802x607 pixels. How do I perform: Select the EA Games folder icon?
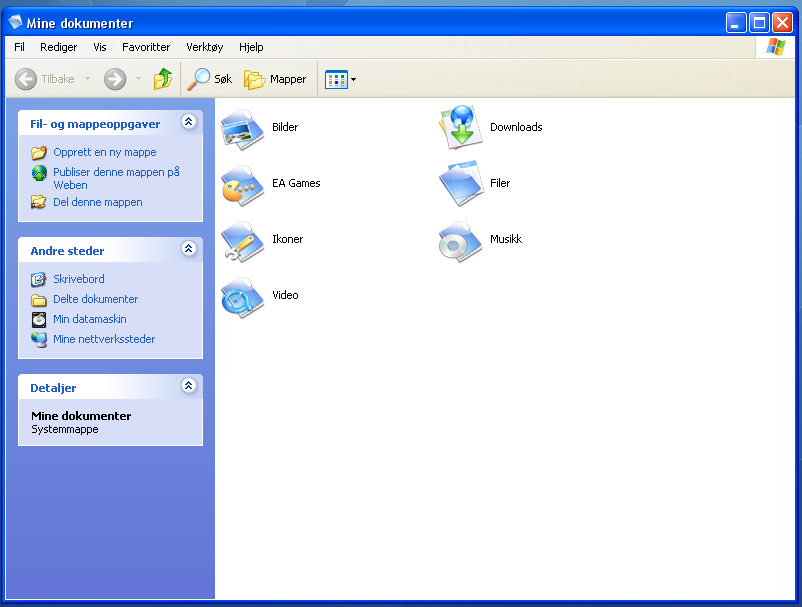(x=241, y=184)
